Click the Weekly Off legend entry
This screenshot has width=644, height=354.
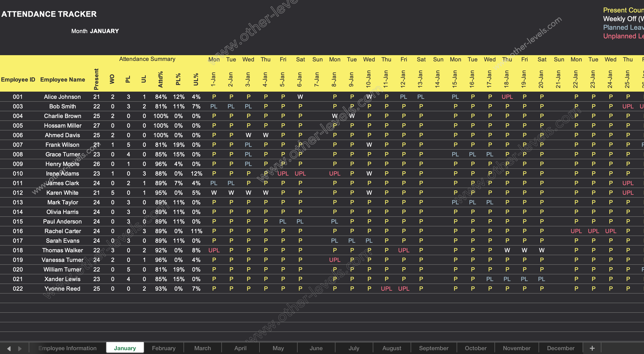click(x=623, y=19)
